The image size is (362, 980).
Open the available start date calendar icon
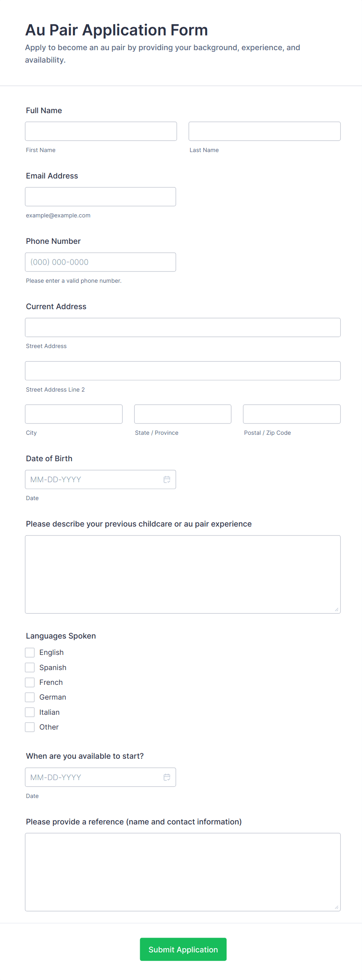point(167,777)
